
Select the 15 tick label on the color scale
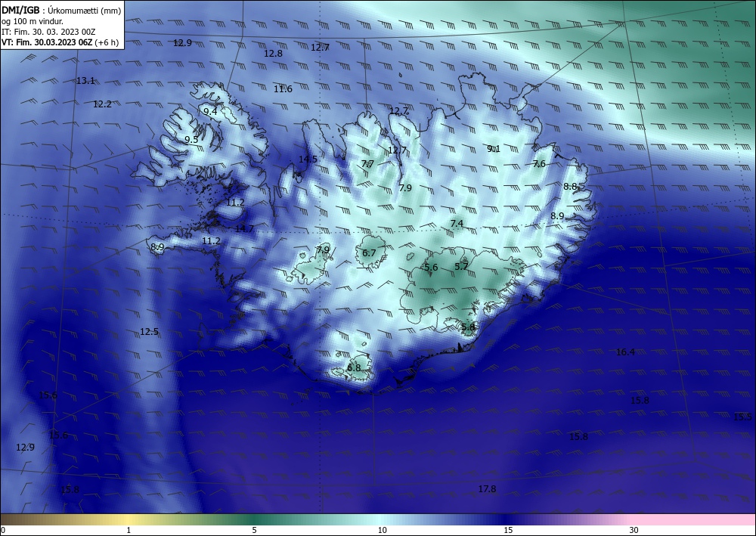(508, 531)
